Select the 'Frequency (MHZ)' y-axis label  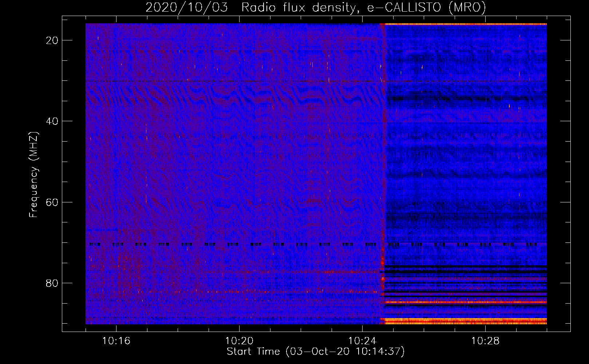(x=33, y=175)
